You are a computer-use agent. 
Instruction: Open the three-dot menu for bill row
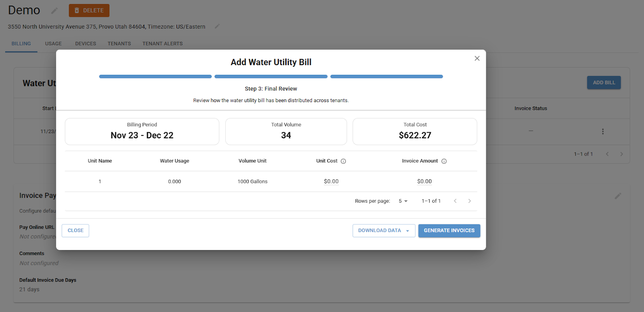603,131
